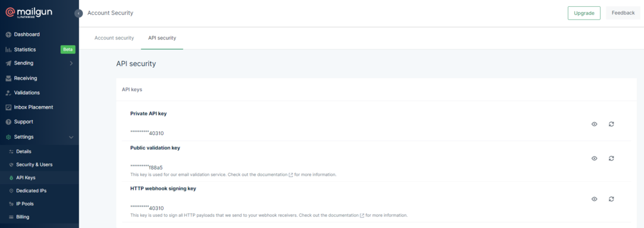
Task: Click the Upgrade button
Action: tap(584, 13)
